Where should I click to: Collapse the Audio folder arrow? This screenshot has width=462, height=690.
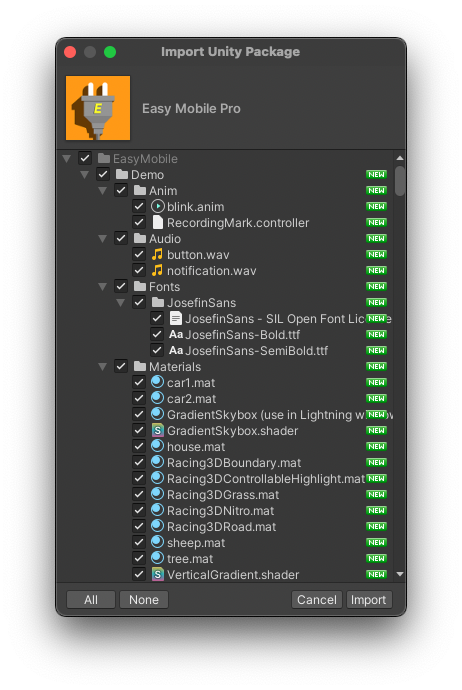(x=103, y=239)
